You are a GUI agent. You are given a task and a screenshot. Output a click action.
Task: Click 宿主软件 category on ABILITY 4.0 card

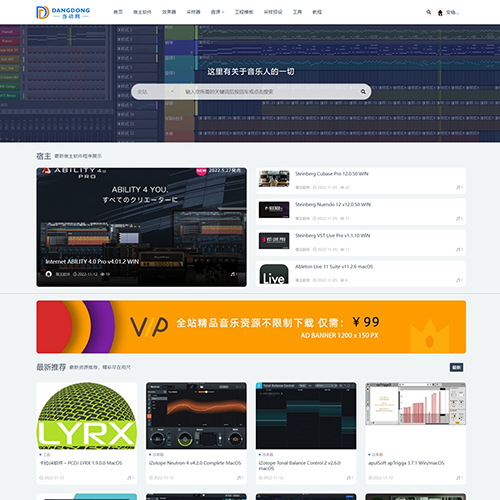click(x=63, y=274)
